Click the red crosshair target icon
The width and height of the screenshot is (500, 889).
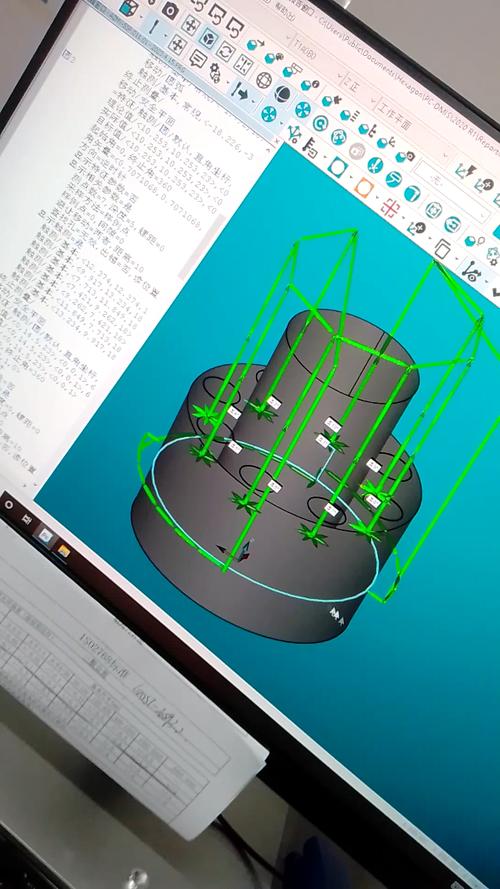(x=390, y=208)
